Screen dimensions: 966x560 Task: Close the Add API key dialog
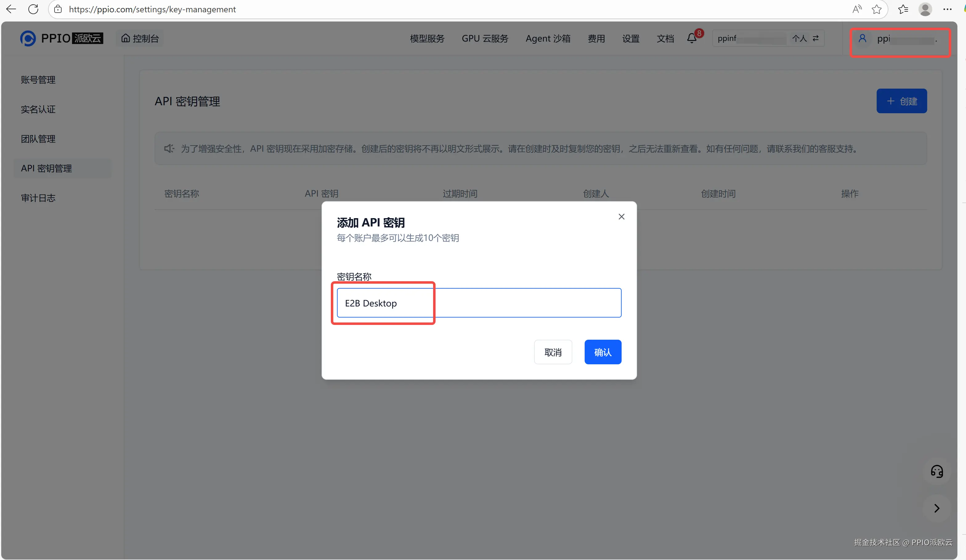(621, 217)
